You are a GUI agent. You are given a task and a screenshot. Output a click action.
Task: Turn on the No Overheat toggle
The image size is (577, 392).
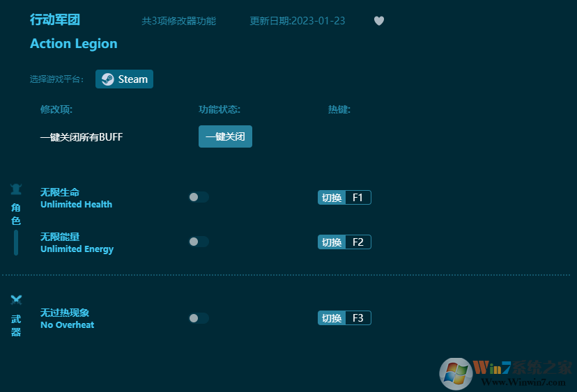199,318
